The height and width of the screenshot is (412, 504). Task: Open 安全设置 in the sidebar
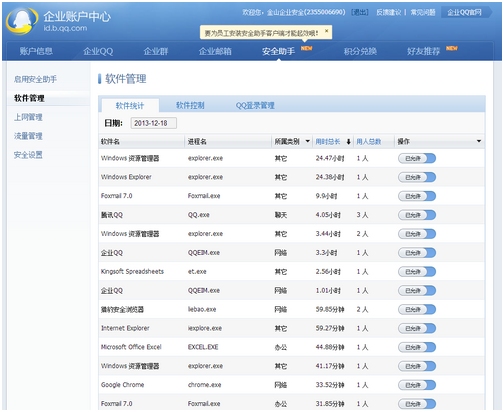(x=28, y=155)
